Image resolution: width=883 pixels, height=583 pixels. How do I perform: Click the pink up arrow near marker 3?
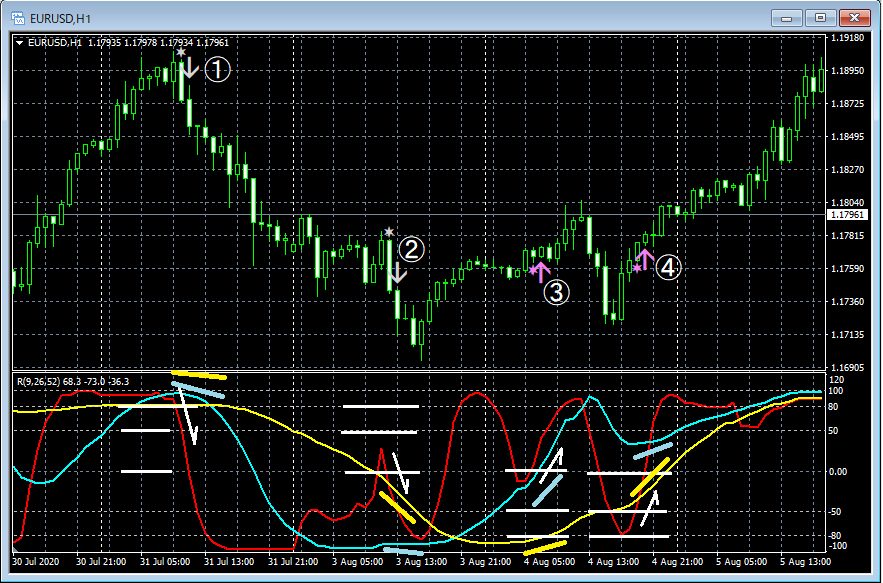[x=541, y=272]
